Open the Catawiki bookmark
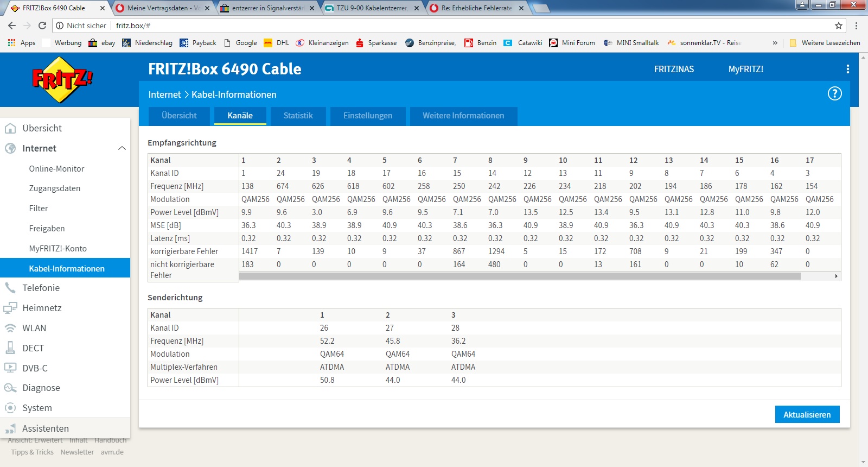The height and width of the screenshot is (467, 868). point(523,43)
